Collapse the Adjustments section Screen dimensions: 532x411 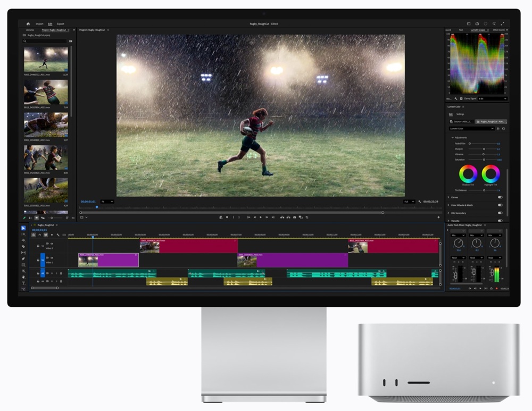coord(452,138)
